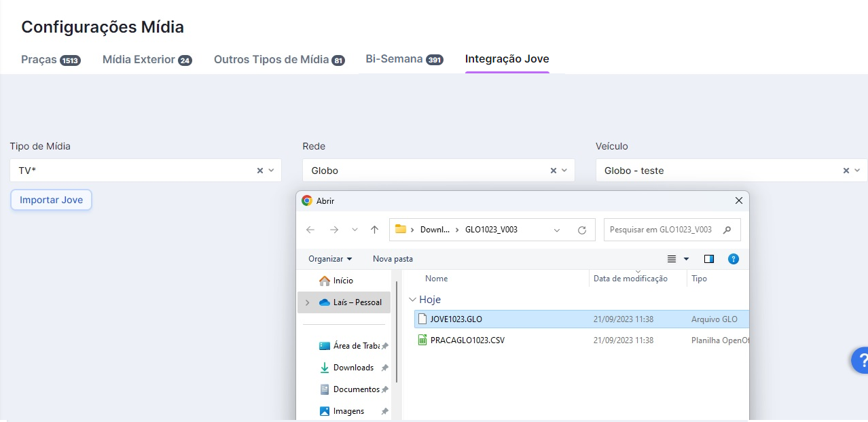Screen dimensions: 868x422
Task: Clear the Globo selection in Rede
Action: [x=553, y=171]
